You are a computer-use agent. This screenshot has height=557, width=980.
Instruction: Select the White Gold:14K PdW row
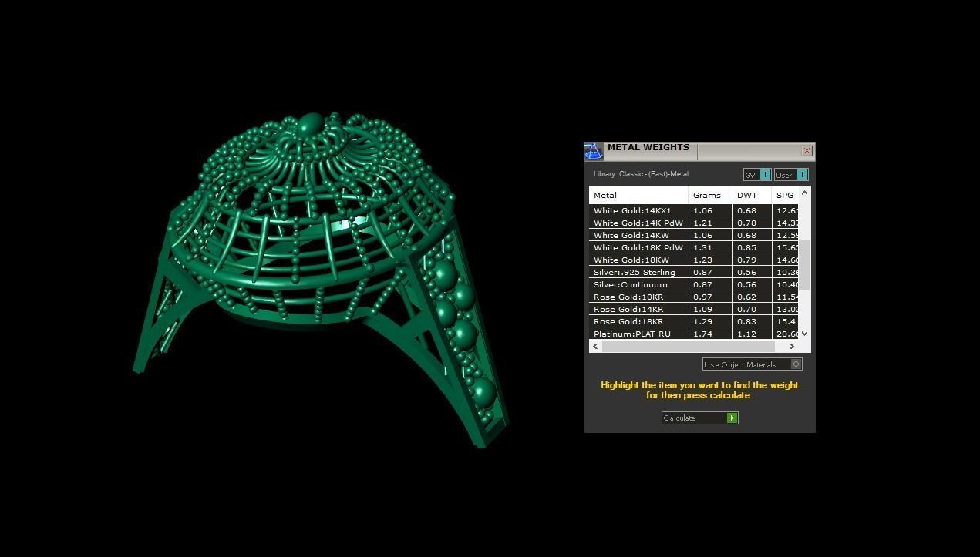coord(694,223)
